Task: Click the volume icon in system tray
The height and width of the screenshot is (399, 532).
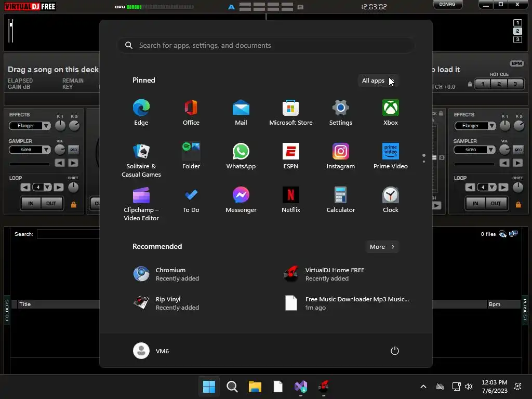Action: click(469, 387)
